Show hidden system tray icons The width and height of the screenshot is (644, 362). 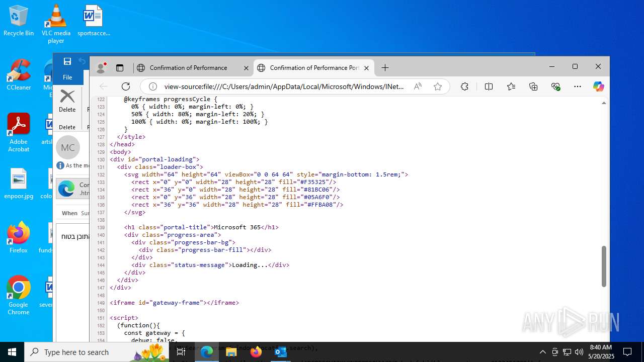coord(542,352)
